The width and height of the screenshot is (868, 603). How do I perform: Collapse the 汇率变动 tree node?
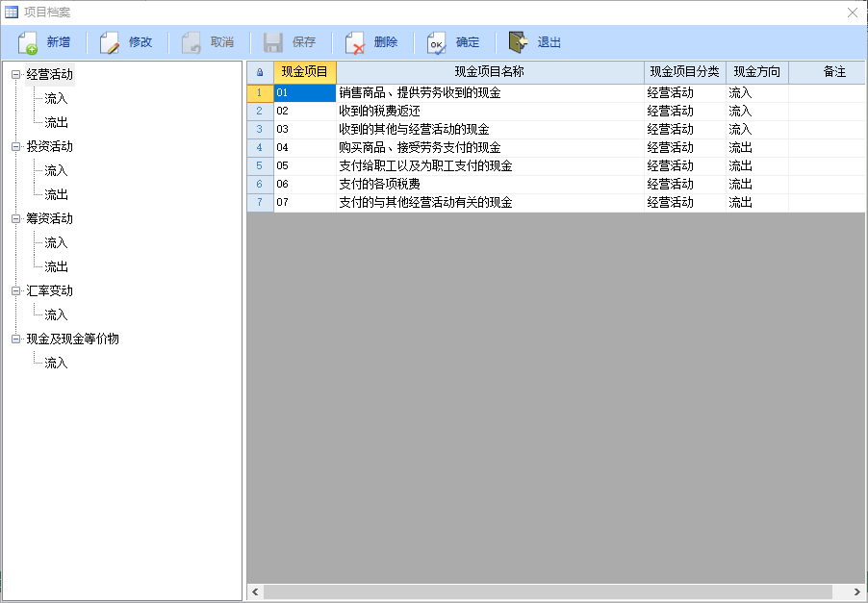click(16, 291)
